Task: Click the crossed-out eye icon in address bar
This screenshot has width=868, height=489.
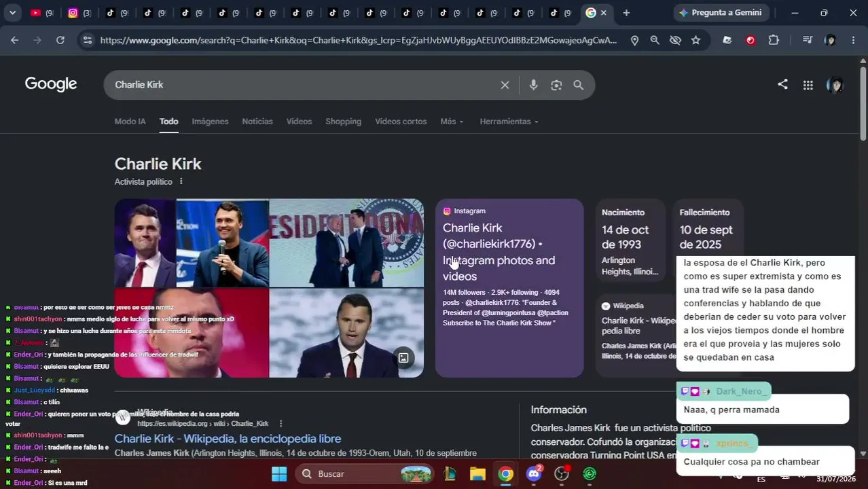Action: click(x=675, y=40)
